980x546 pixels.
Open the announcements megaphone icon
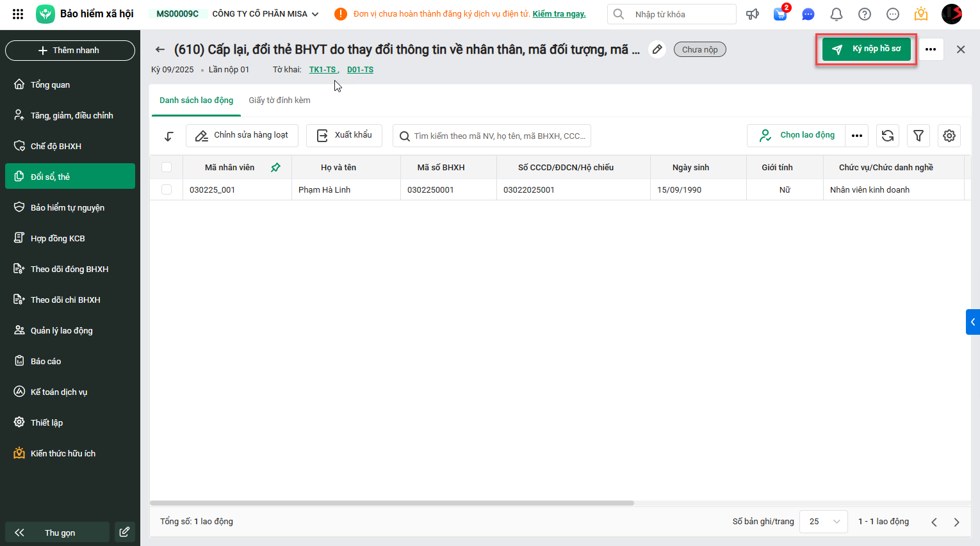pyautogui.click(x=753, y=14)
